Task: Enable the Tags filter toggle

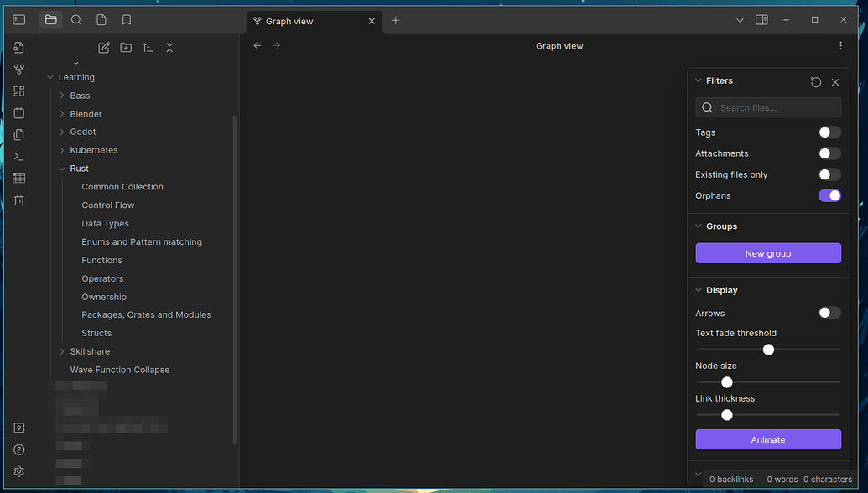Action: (x=829, y=132)
